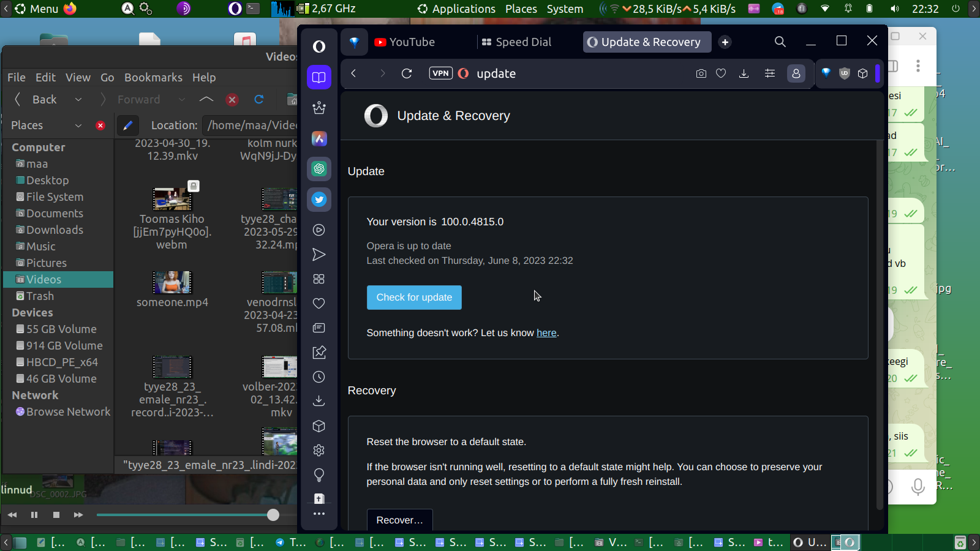980x551 pixels.
Task: Open the extensions cube in Opera toolbar
Action: [863, 73]
